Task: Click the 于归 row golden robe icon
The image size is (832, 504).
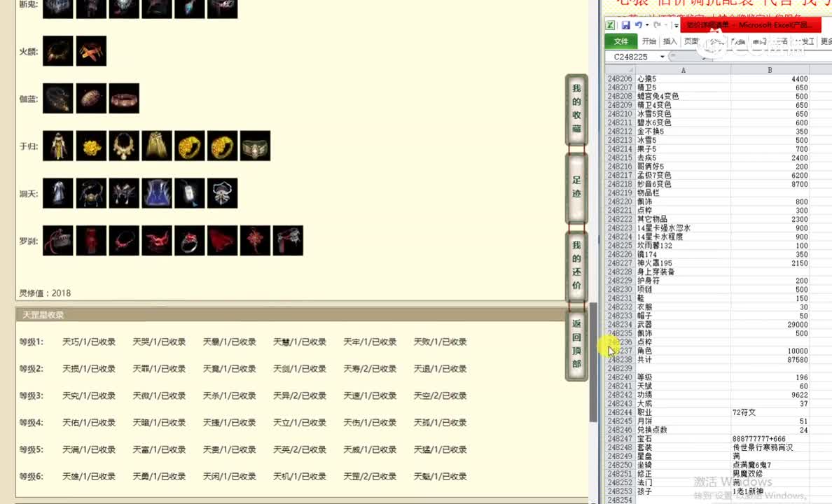Action: (58, 146)
